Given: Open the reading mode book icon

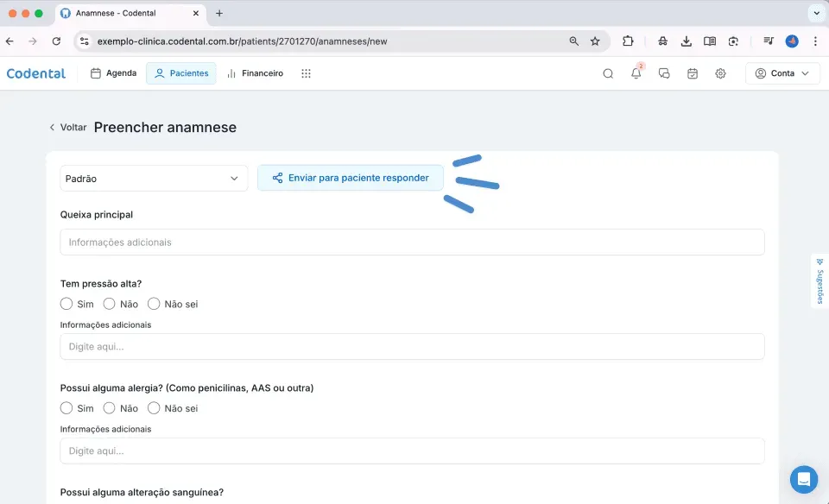Looking at the screenshot, I should pyautogui.click(x=710, y=41).
